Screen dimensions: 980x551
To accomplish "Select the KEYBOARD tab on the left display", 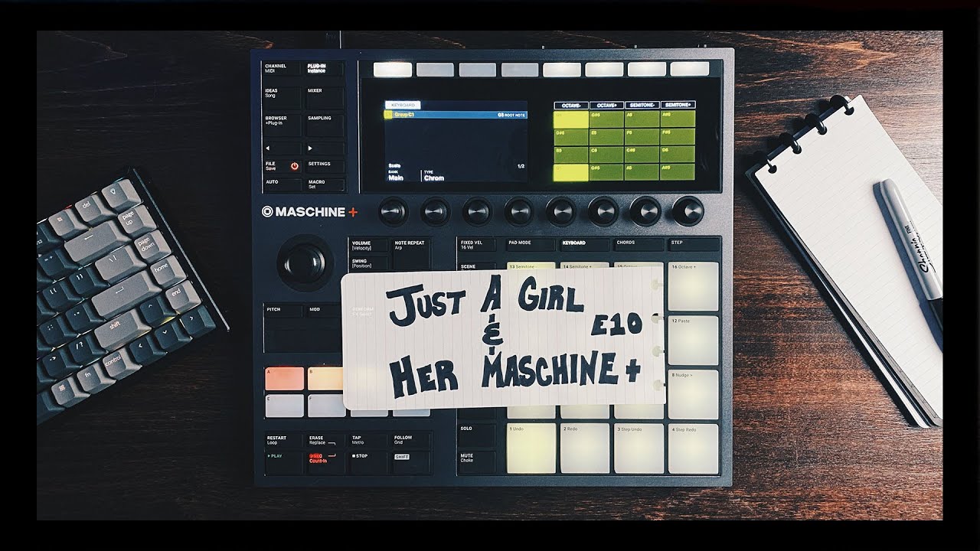I will pos(403,105).
